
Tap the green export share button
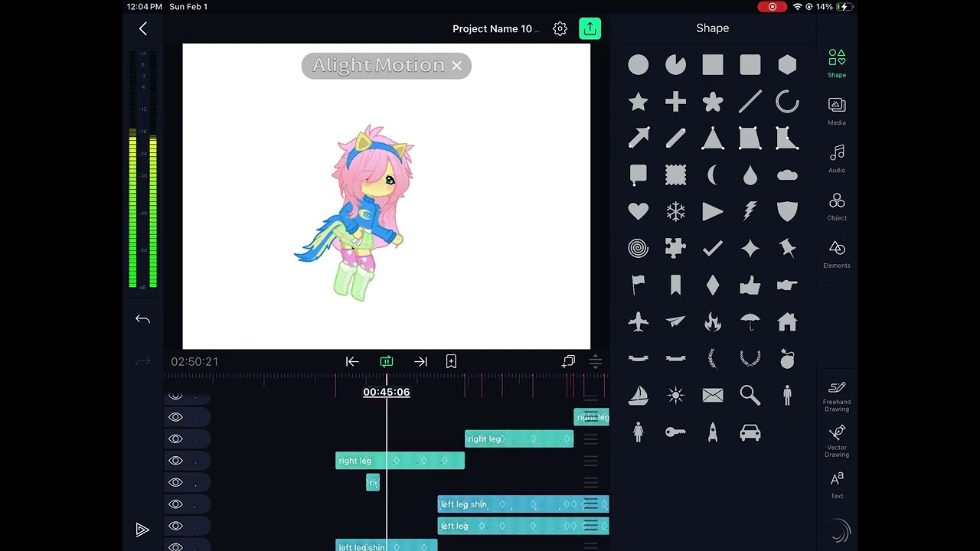pyautogui.click(x=590, y=28)
